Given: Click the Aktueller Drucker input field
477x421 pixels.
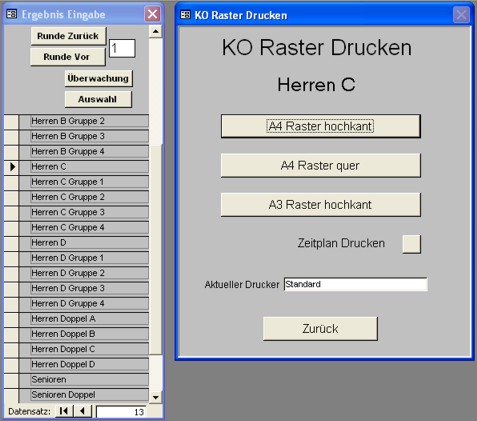Looking at the screenshot, I should (x=356, y=284).
